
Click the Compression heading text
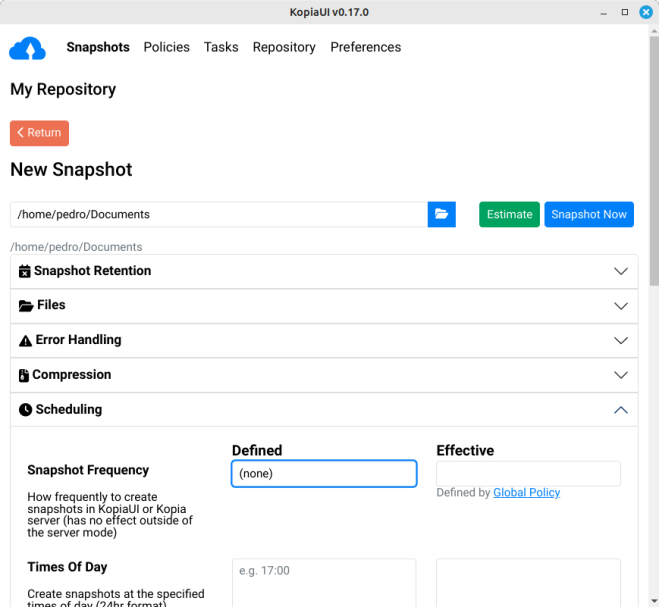(x=72, y=375)
